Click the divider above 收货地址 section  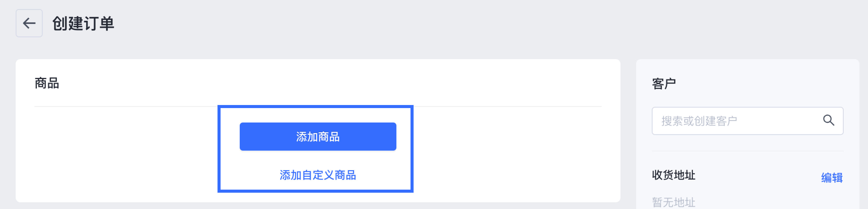[x=747, y=151]
